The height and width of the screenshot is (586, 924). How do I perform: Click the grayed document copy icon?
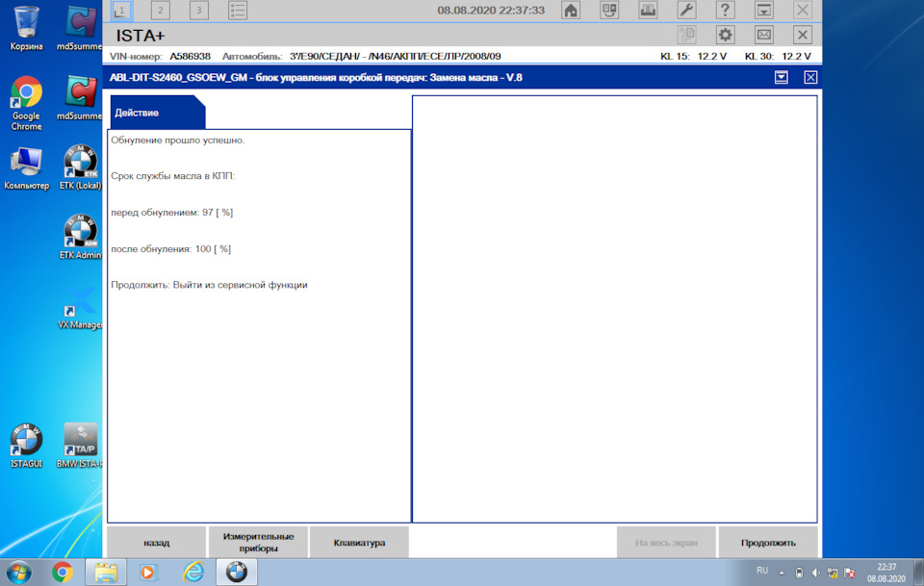pyautogui.click(x=686, y=35)
